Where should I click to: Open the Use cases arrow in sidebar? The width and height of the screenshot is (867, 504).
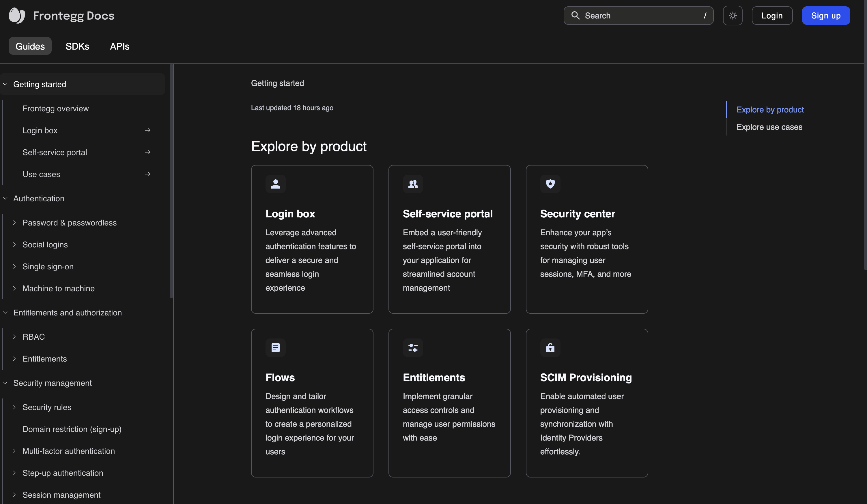click(x=147, y=174)
